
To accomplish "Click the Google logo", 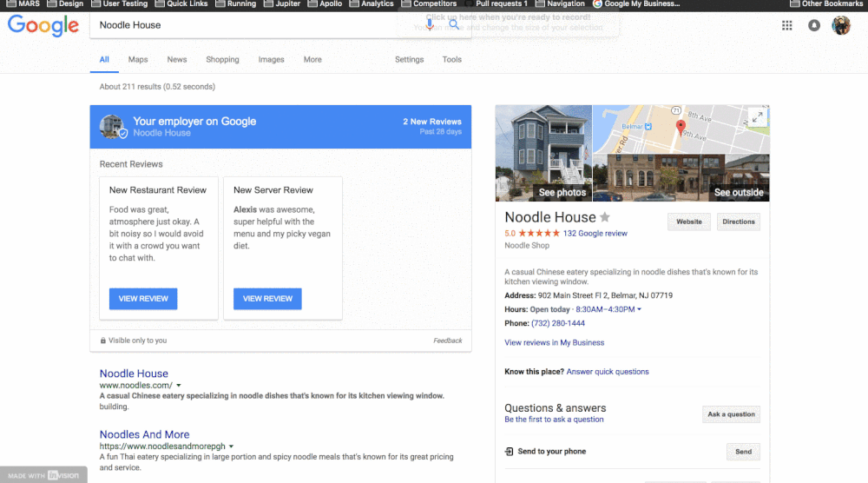I will tap(43, 25).
